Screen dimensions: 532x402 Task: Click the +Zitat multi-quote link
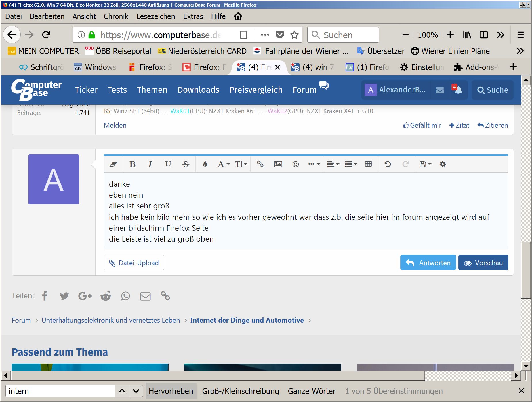tap(459, 125)
